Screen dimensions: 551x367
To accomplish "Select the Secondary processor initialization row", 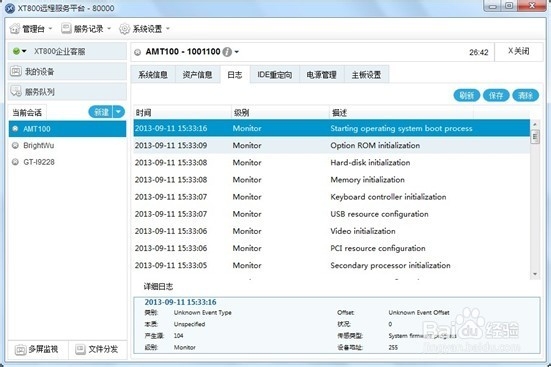I will pyautogui.click(x=331, y=265).
